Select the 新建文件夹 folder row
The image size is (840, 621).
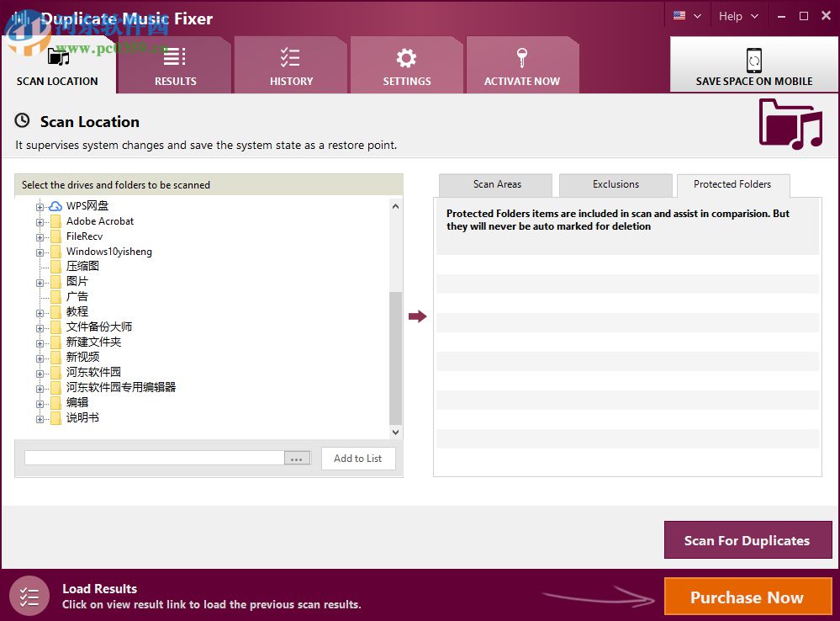(x=93, y=342)
